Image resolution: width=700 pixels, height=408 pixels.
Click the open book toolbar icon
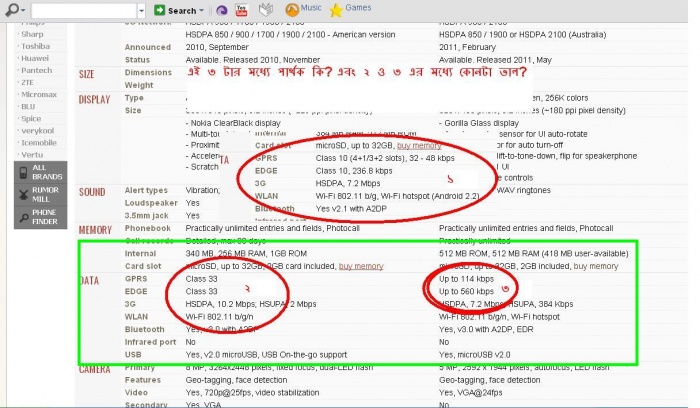(266, 9)
